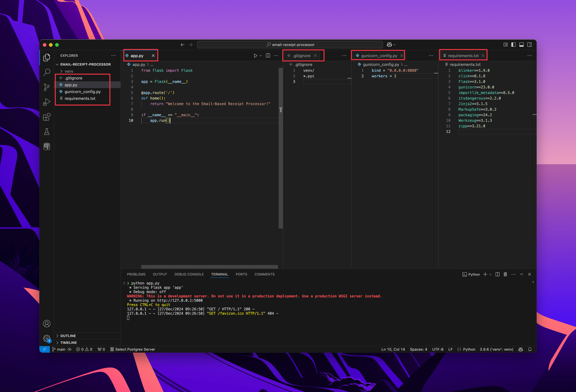Kill terminal with the trash icon
The image size is (576, 392).
tap(505, 274)
